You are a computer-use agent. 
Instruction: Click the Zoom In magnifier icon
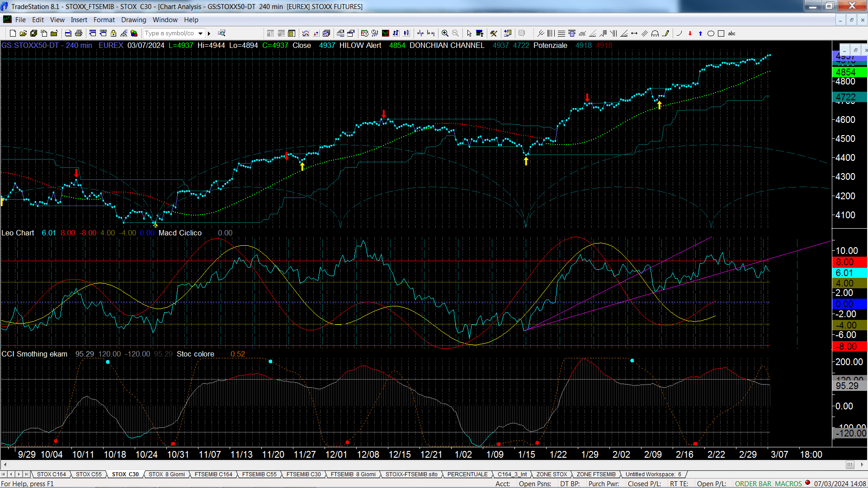[x=445, y=33]
